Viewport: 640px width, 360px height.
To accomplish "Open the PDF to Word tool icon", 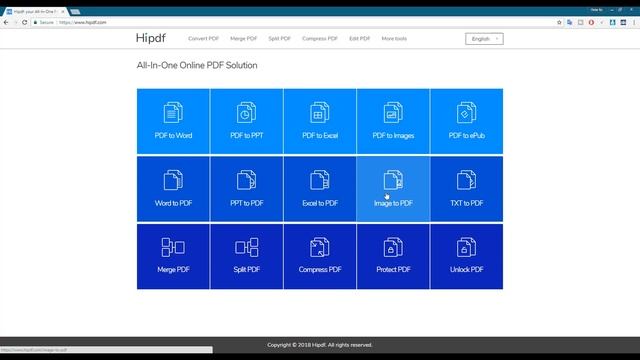I will [x=173, y=113].
